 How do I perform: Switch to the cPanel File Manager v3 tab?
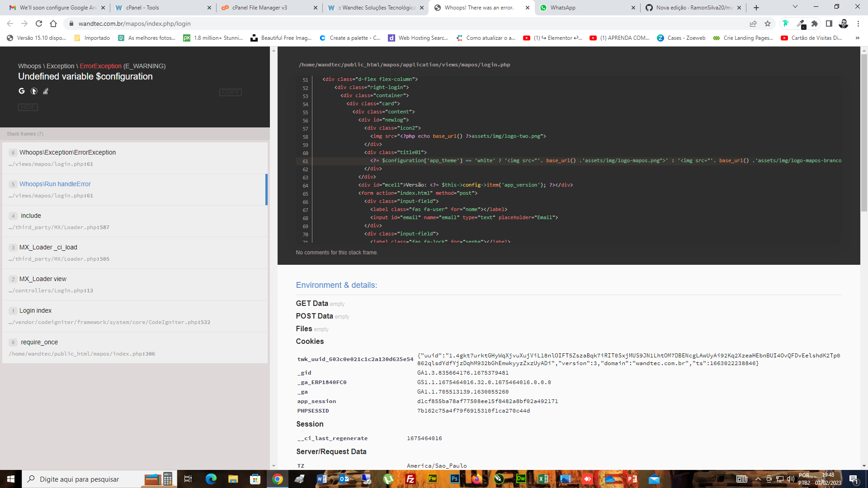click(262, 8)
